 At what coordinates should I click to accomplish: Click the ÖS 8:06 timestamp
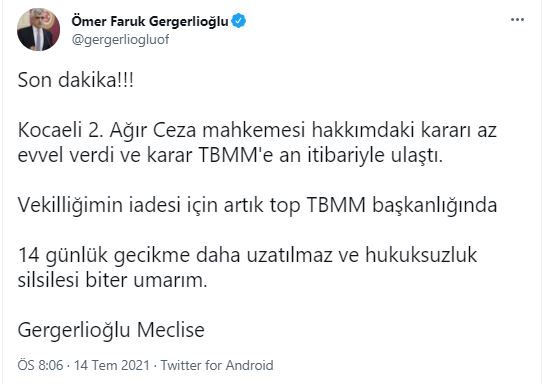coord(40,365)
